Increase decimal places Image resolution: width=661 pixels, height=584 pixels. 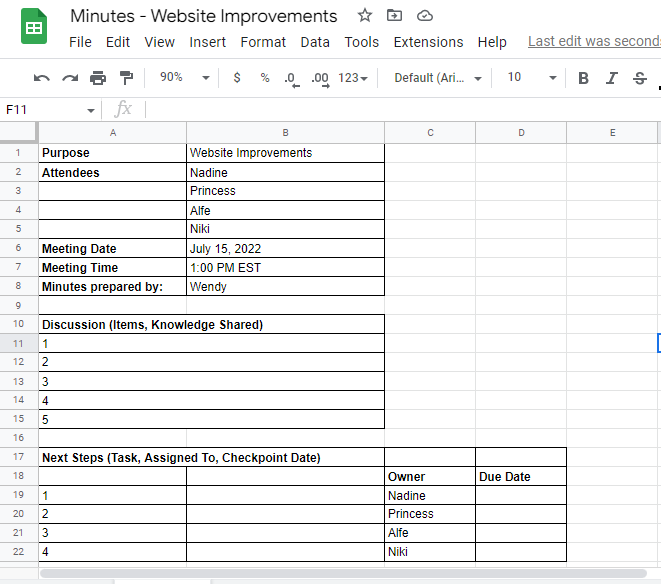[320, 78]
